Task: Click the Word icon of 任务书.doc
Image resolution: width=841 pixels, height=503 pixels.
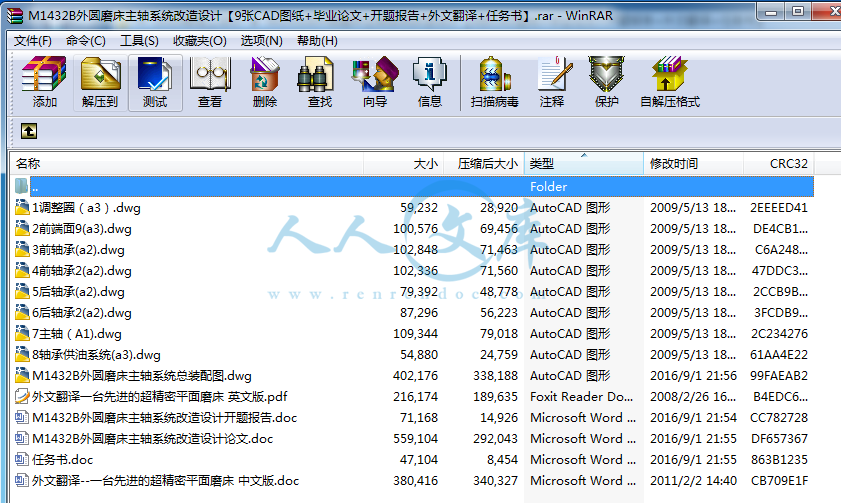Action: [x=22, y=459]
